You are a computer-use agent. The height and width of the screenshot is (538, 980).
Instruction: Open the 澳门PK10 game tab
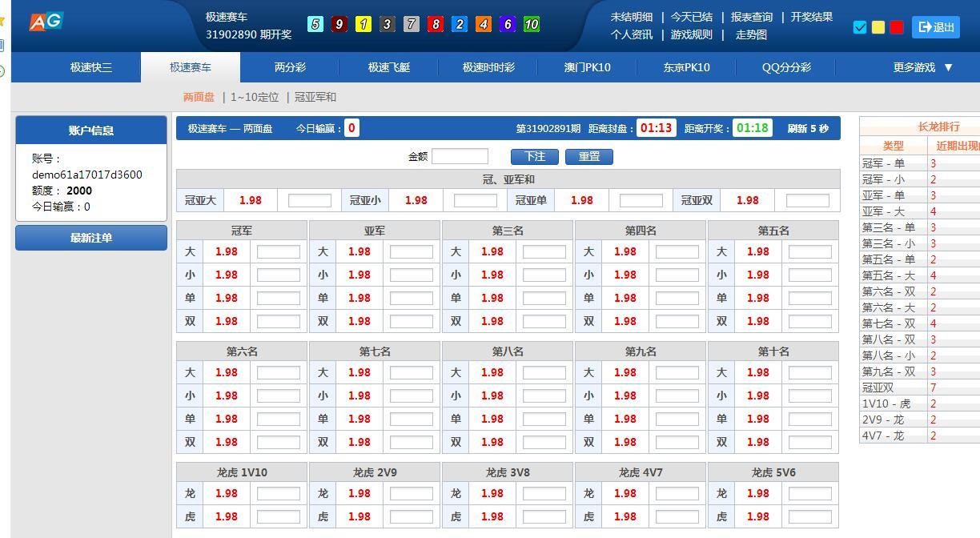pos(587,67)
